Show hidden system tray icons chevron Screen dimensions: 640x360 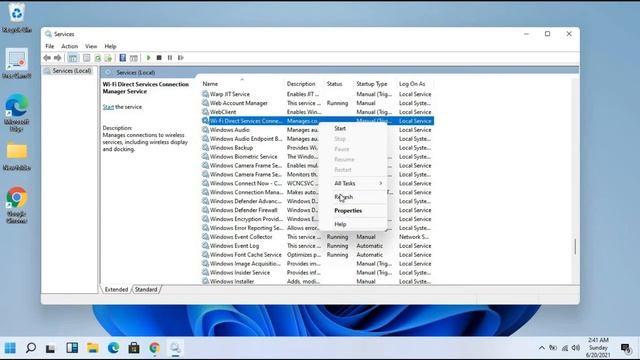click(x=542, y=348)
